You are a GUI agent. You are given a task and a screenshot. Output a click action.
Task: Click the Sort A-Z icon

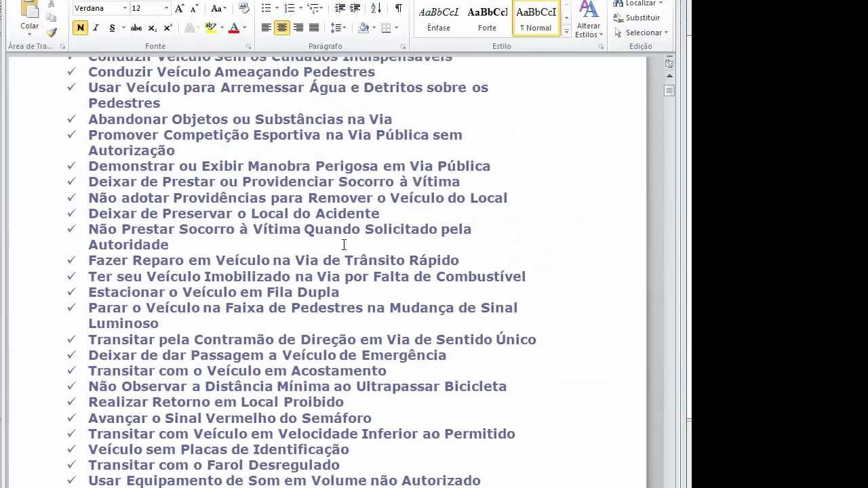(376, 8)
